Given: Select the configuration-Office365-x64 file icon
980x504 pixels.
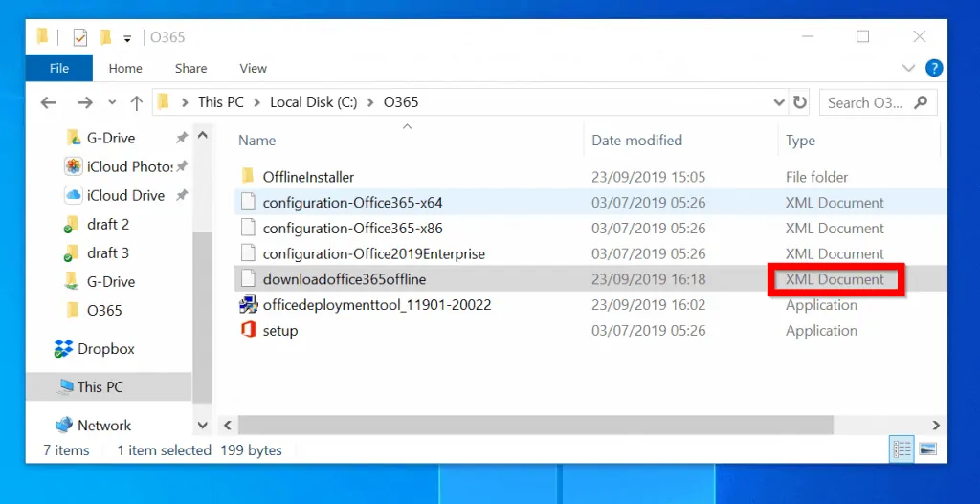Looking at the screenshot, I should [248, 203].
